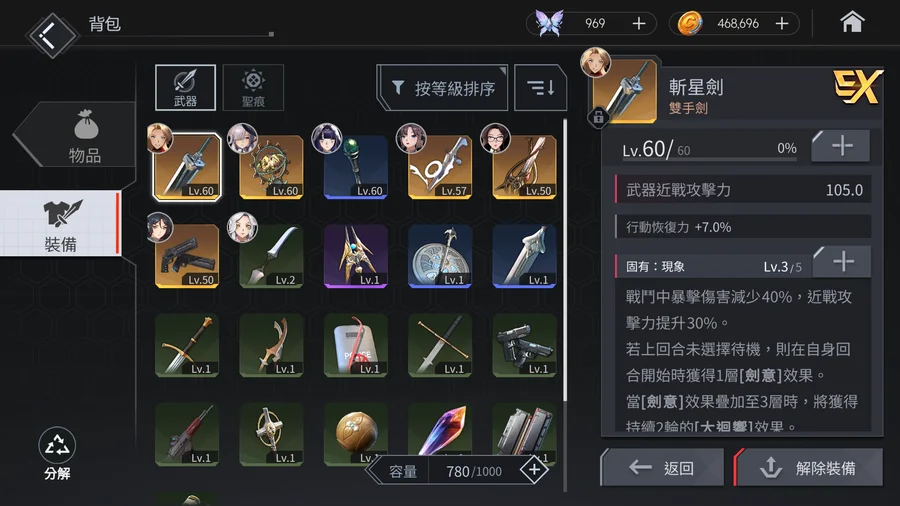Expand weapon level upgrade plus button
This screenshot has height=506, width=900.
(x=841, y=146)
